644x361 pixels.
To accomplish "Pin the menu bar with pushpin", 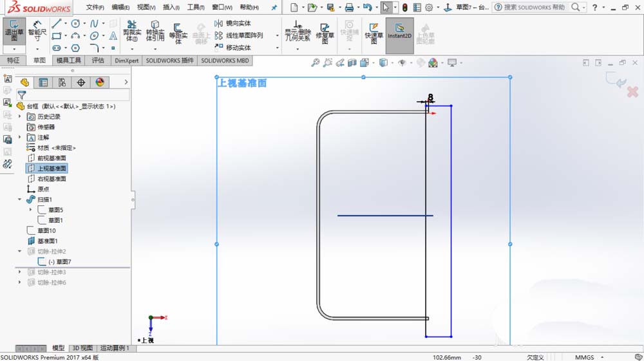I will coord(274,7).
